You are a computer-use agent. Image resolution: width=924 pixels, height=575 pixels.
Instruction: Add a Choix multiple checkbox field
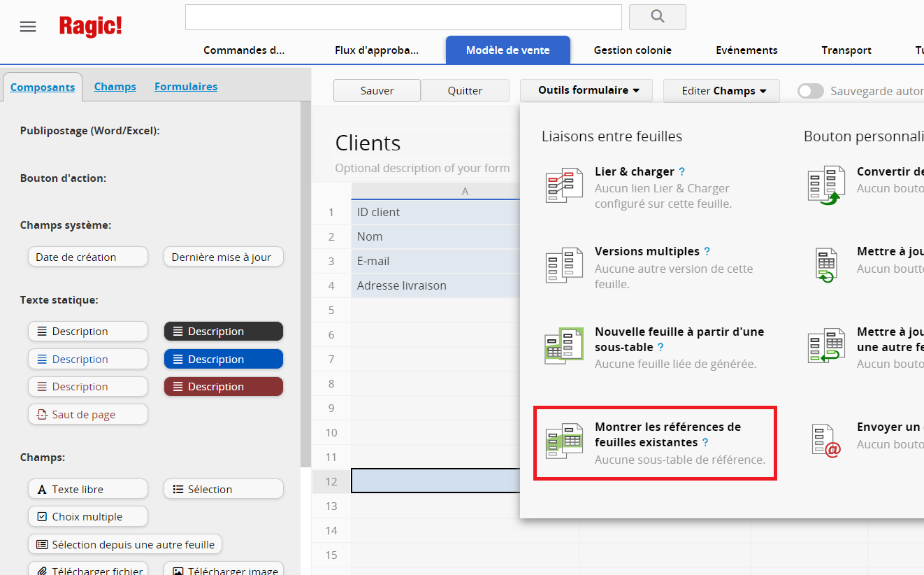[88, 517]
